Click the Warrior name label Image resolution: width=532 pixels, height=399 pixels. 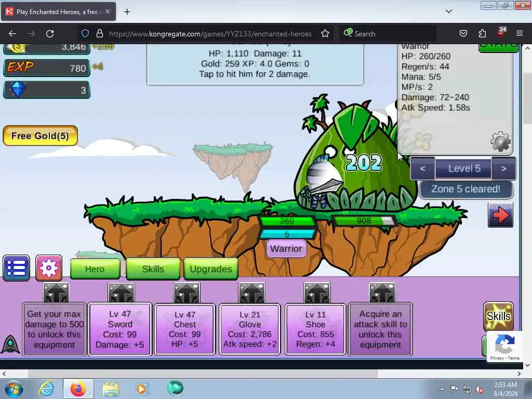[286, 249]
